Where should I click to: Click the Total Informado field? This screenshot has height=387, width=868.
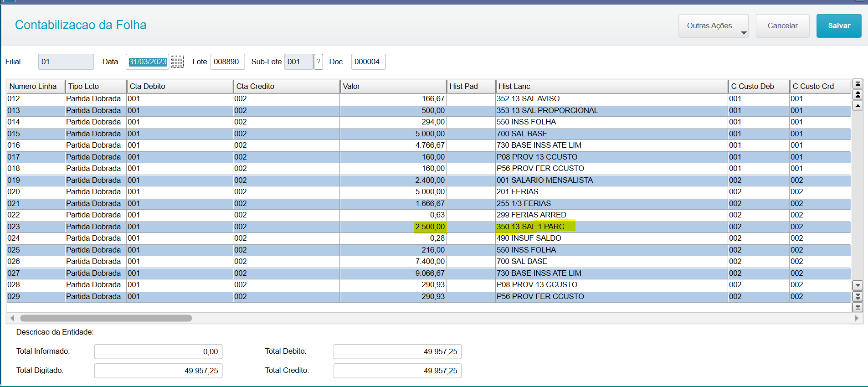point(158,352)
